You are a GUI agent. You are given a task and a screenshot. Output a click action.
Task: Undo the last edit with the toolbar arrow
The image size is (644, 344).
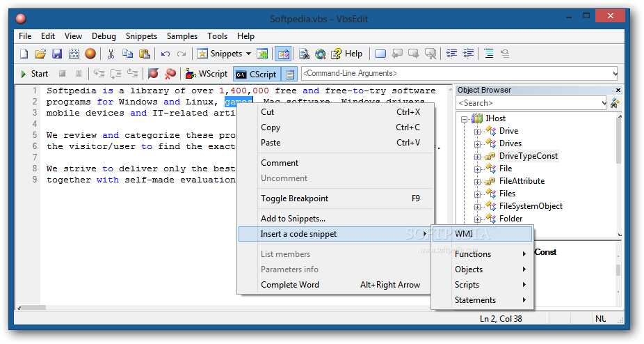point(166,54)
